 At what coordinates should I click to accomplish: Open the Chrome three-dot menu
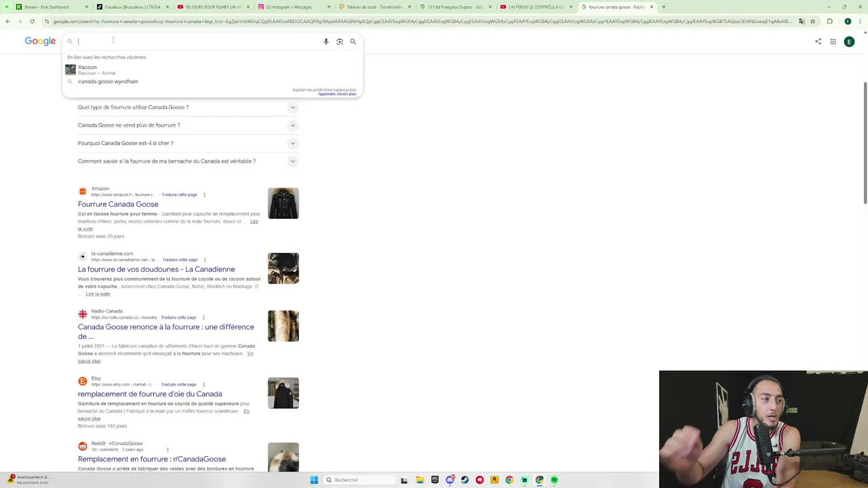coord(861,21)
